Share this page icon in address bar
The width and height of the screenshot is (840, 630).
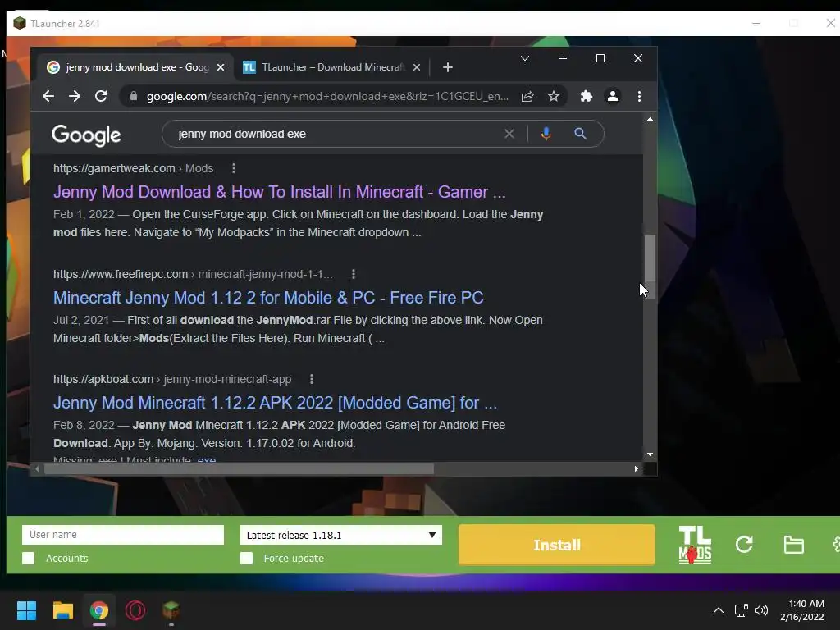tap(527, 97)
